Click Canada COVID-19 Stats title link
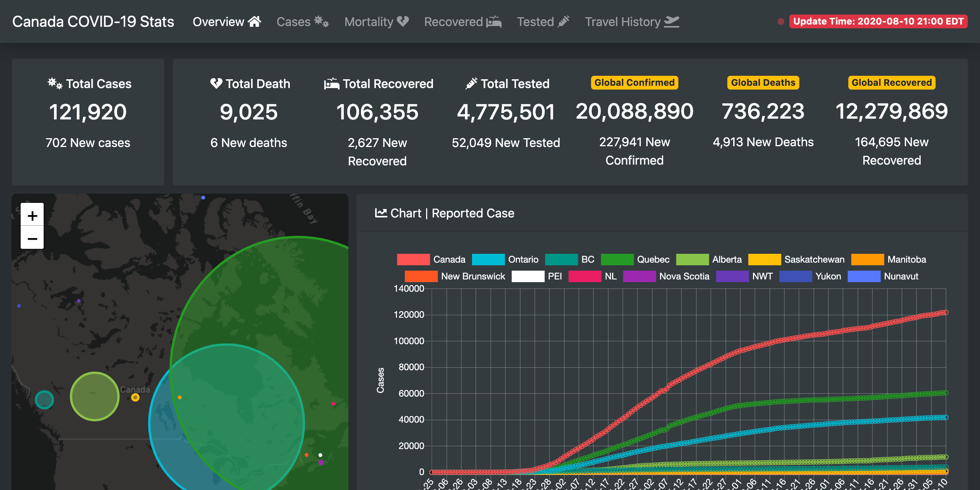This screenshot has width=980, height=490. pyautogui.click(x=93, y=22)
